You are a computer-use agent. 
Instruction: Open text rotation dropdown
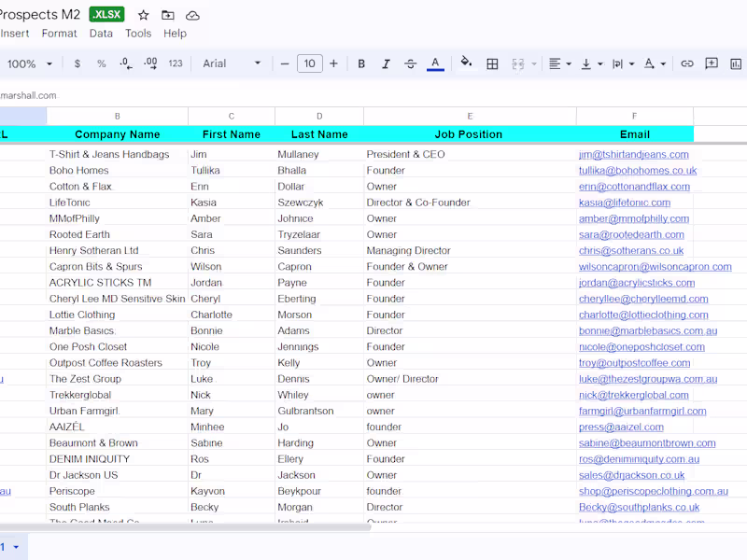655,63
